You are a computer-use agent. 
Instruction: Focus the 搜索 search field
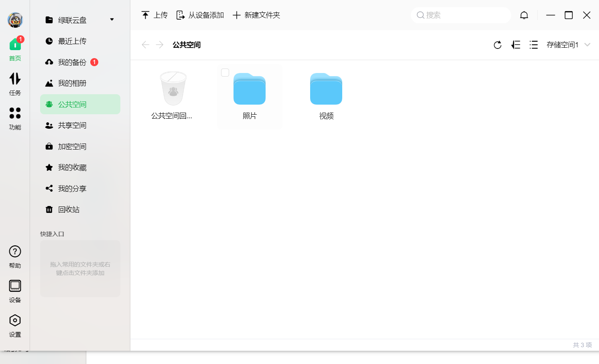click(461, 15)
